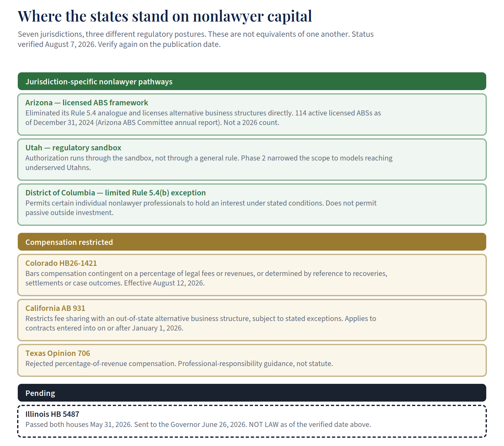Screen dimensions: 504x446
Task: Open the Arizona licensed ABS framework heading
Action: point(87,103)
